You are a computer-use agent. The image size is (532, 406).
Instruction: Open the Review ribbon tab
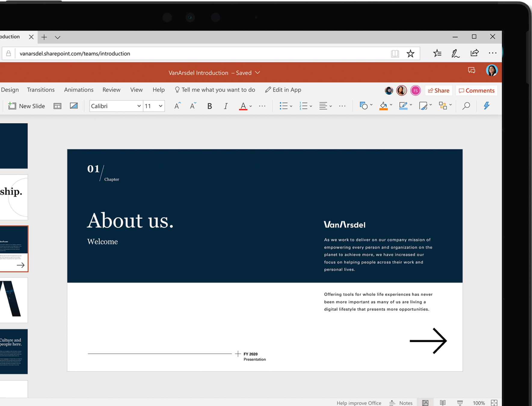pyautogui.click(x=111, y=89)
